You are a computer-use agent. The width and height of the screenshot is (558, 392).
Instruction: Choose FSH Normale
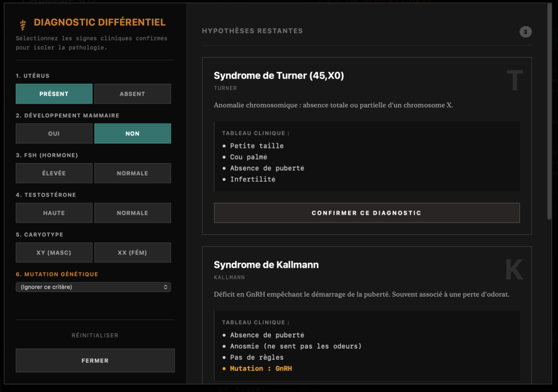(132, 173)
